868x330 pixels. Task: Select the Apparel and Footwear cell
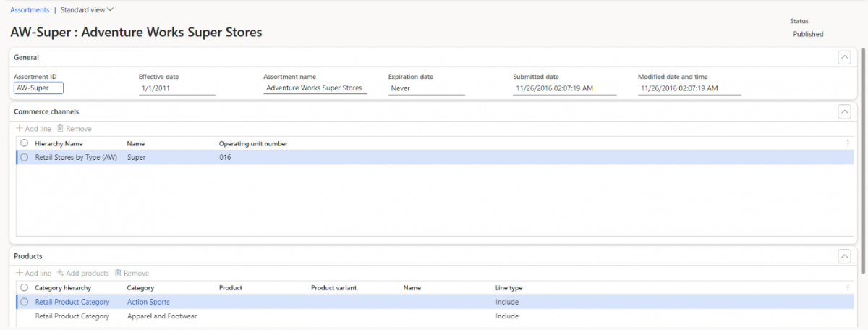tap(162, 316)
